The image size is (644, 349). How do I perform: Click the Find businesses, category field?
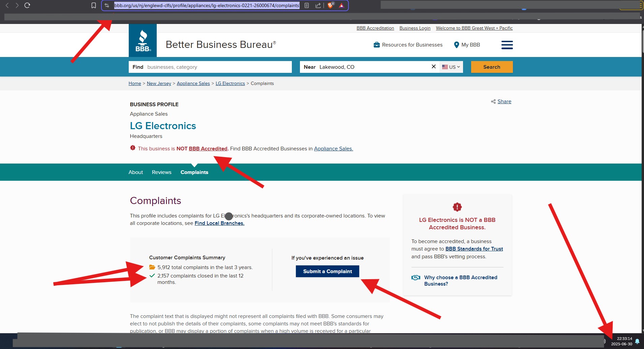click(210, 67)
